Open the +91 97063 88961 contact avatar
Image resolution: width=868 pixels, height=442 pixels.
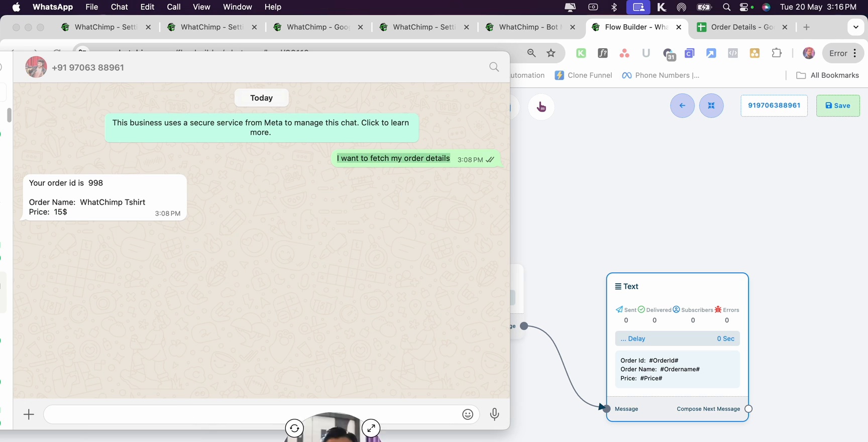click(36, 67)
